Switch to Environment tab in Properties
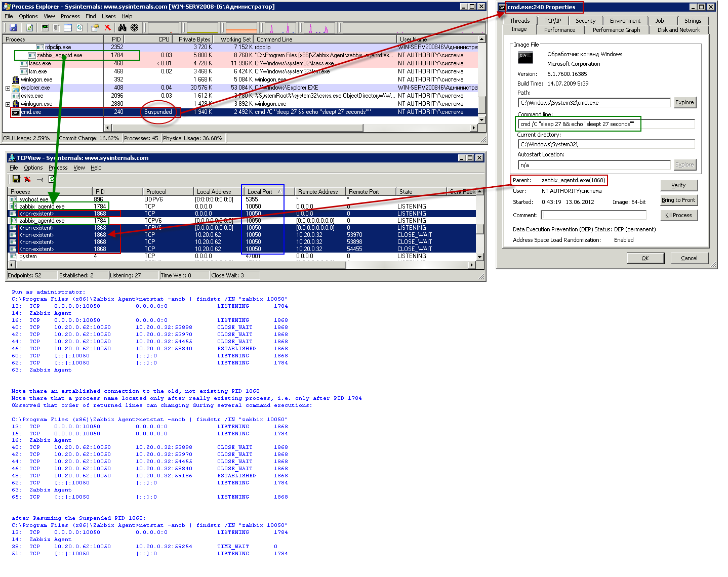Screen dimensions: 728x577 point(625,21)
